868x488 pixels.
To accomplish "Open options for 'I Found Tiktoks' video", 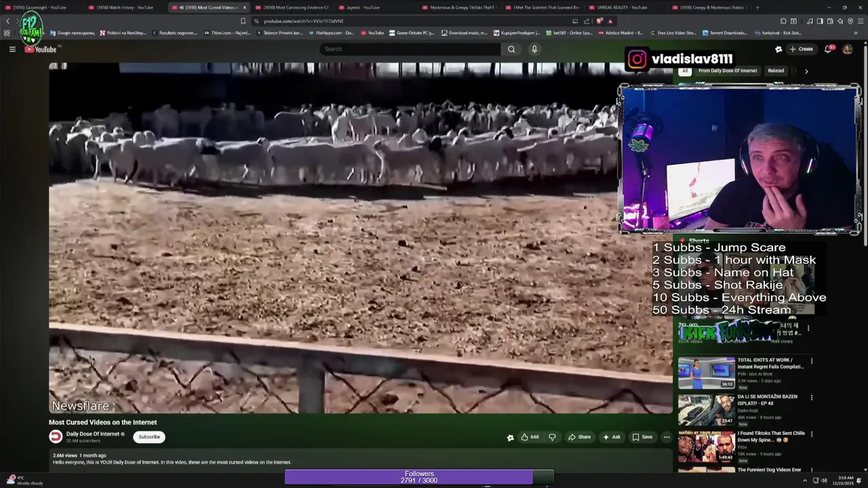I will click(811, 434).
